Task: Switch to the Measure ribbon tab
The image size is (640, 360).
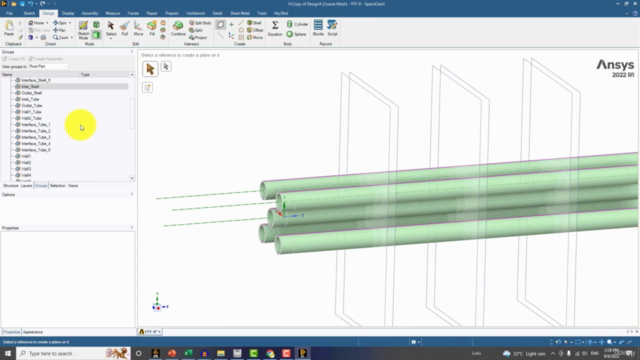Action: [113, 13]
